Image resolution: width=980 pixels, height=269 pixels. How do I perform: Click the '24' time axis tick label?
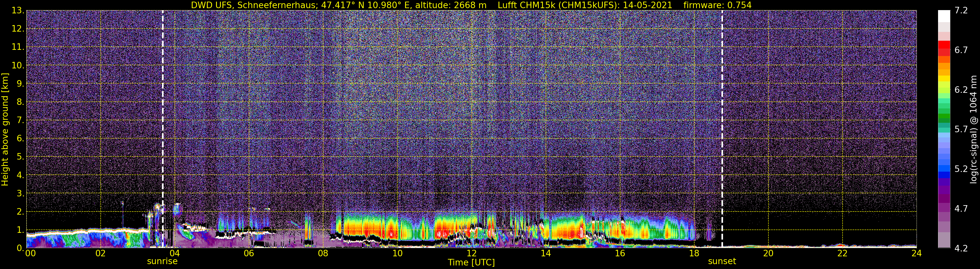tap(917, 253)
